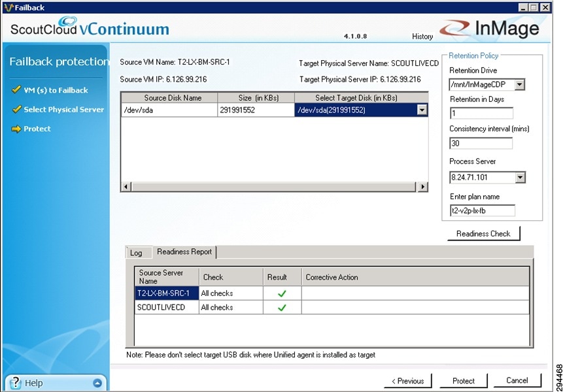Click the Consistency interval input field
The height and width of the screenshot is (392, 563).
coord(481,143)
